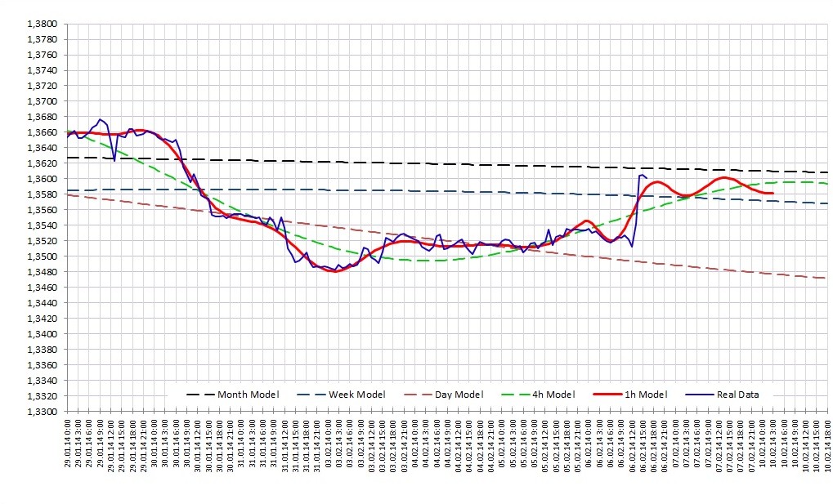Select the 1,3620 y-axis label
The height and width of the screenshot is (504, 833).
(x=42, y=163)
